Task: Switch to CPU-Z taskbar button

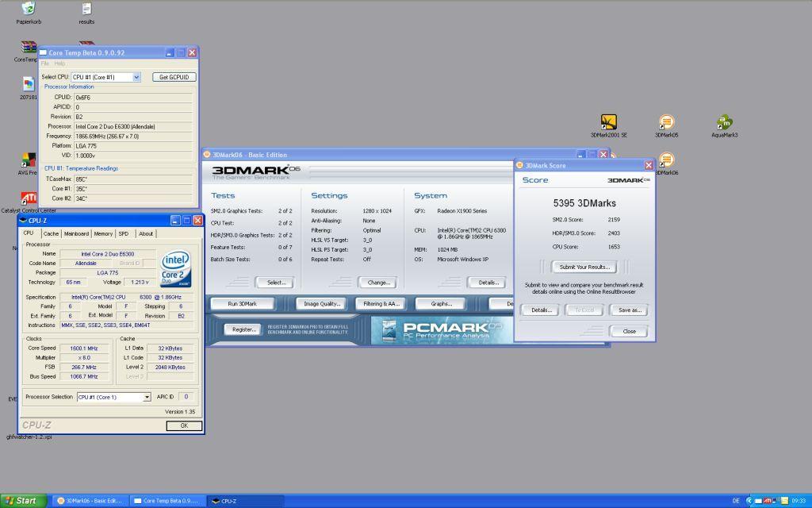Action: [x=244, y=501]
